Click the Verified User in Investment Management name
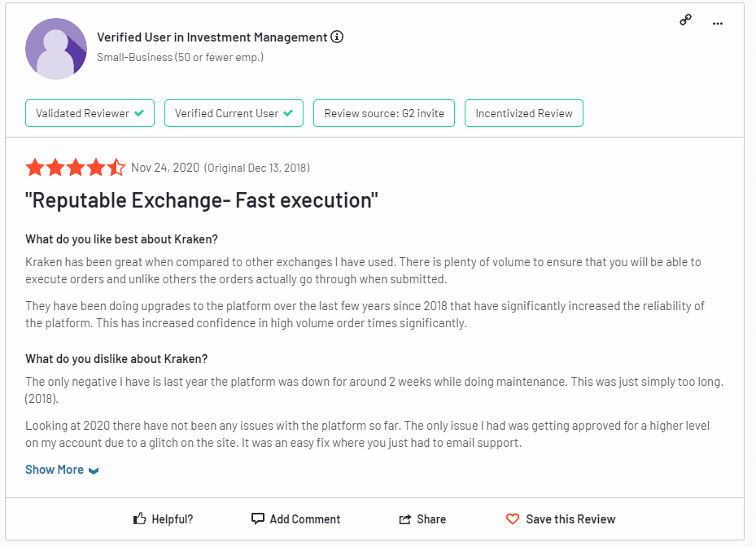 click(212, 37)
